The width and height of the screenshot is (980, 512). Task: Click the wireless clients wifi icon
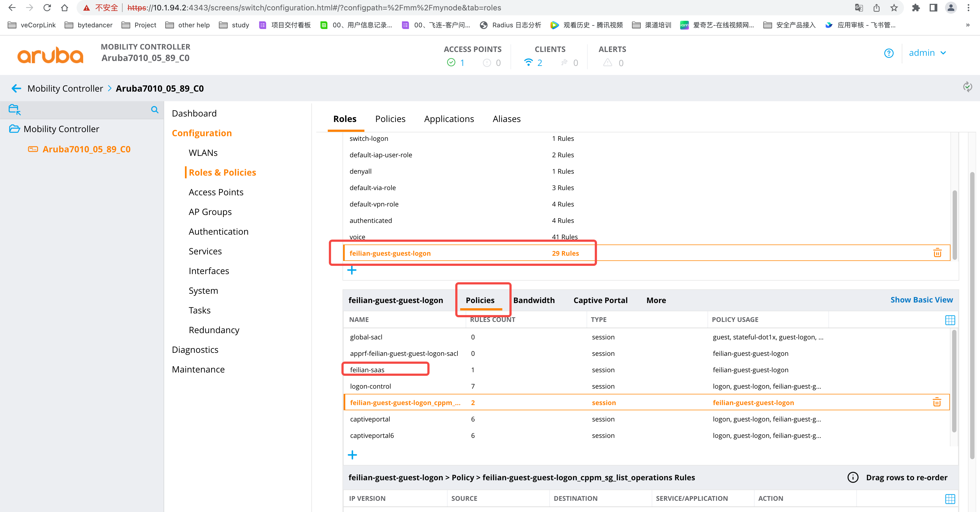(x=528, y=62)
